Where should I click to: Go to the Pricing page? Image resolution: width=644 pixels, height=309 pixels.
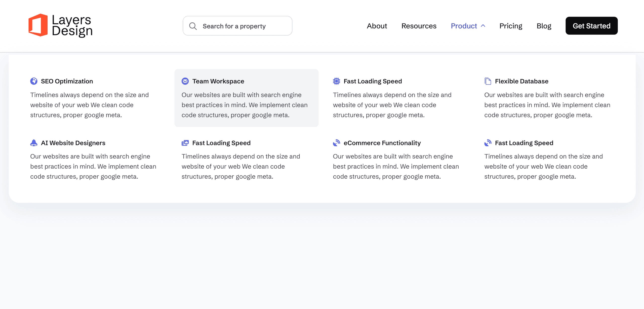coord(511,26)
